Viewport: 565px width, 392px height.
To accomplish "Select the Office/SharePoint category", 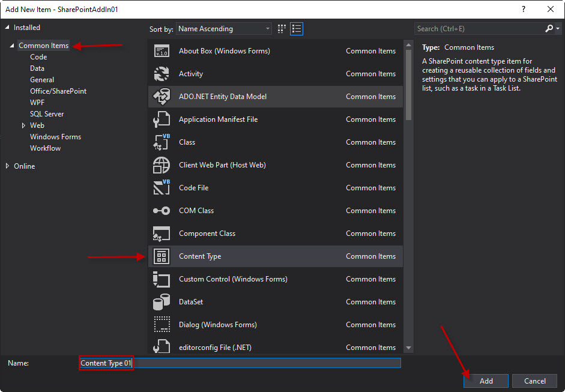I will tap(58, 91).
